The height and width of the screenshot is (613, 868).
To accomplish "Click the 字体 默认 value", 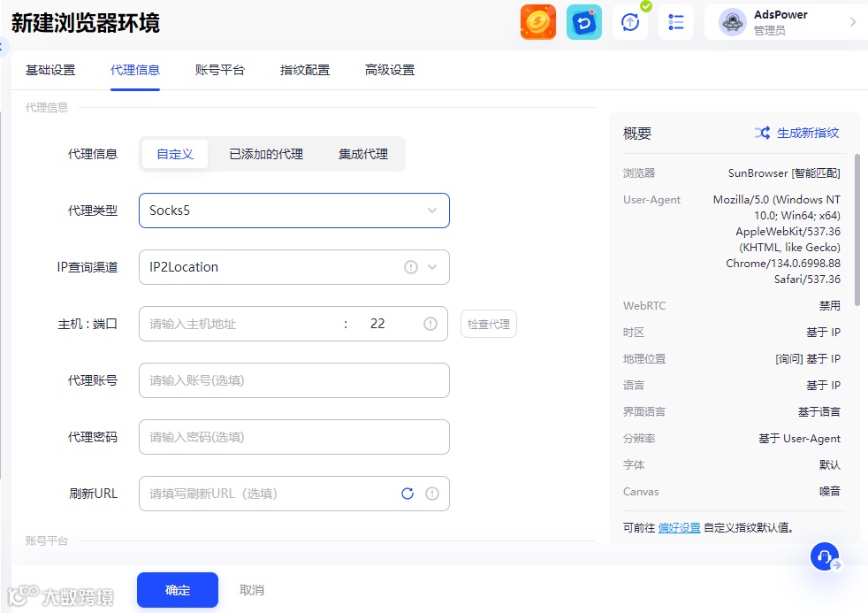I will 829,464.
